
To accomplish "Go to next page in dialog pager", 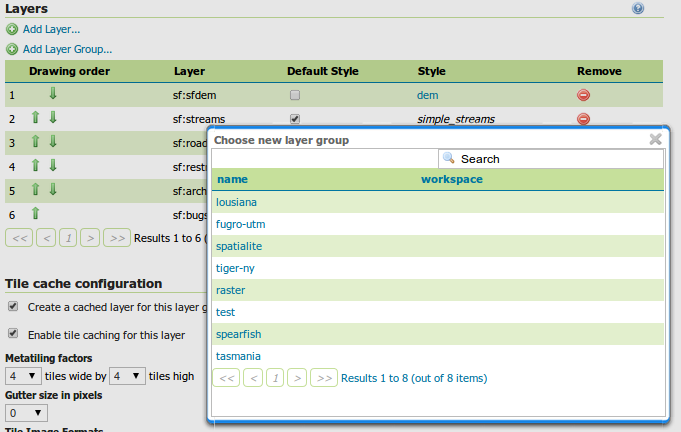I will tap(297, 378).
